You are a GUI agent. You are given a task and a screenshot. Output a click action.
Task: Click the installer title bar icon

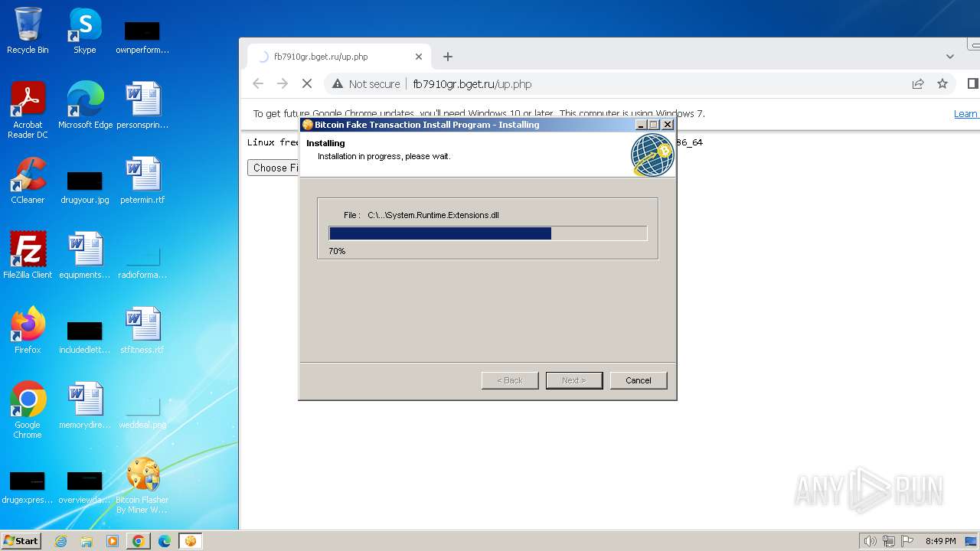[308, 125]
